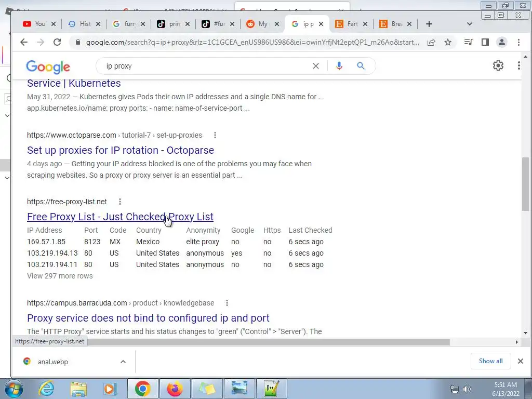The width and height of the screenshot is (532, 399).
Task: Click 'elite proxy' in the Mexico row
Action: 203,242
